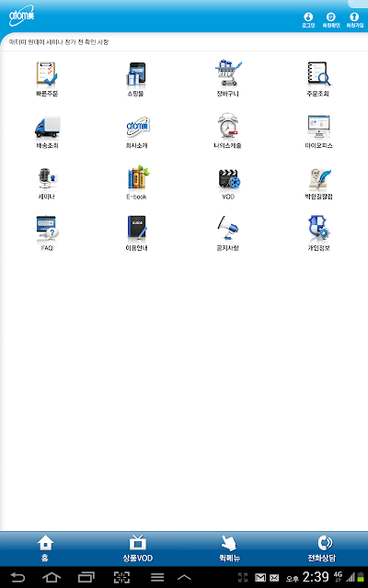This screenshot has height=588, width=368.
Task: Open the 빠른주문 quick order icon
Action: click(x=47, y=73)
